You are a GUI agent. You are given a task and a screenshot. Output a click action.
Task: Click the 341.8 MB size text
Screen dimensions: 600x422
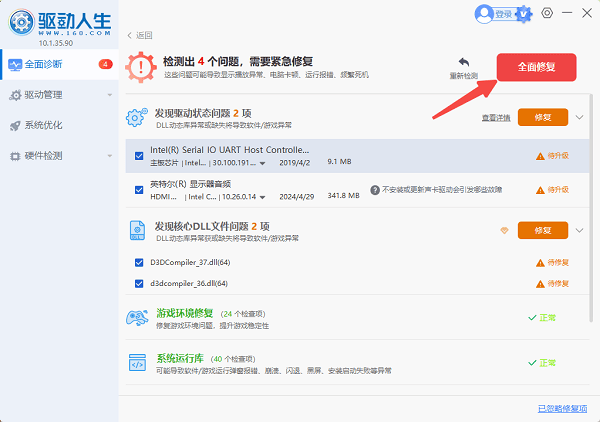[x=343, y=196]
